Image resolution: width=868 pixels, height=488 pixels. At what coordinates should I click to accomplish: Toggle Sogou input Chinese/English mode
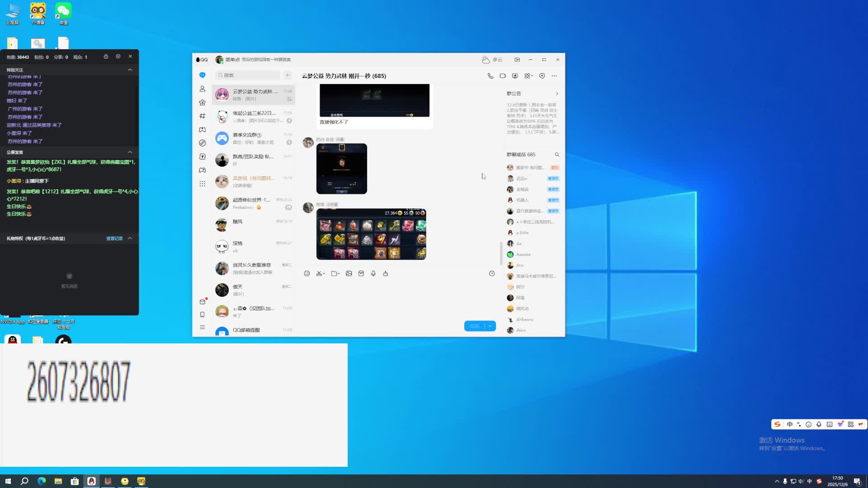[x=790, y=424]
